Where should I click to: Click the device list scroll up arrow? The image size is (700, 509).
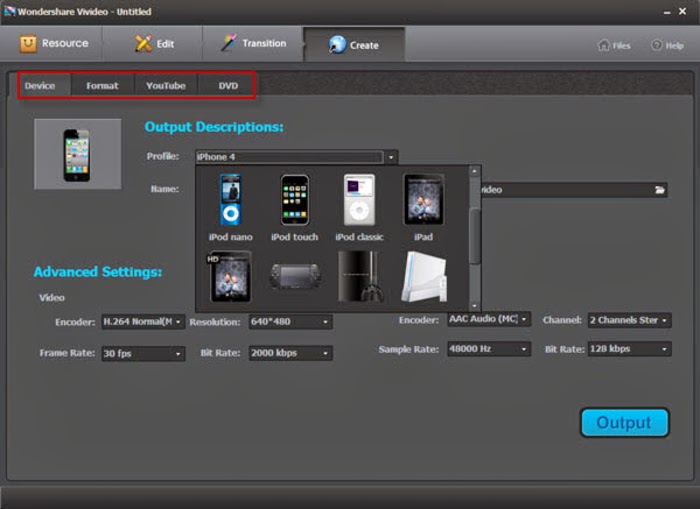point(475,171)
